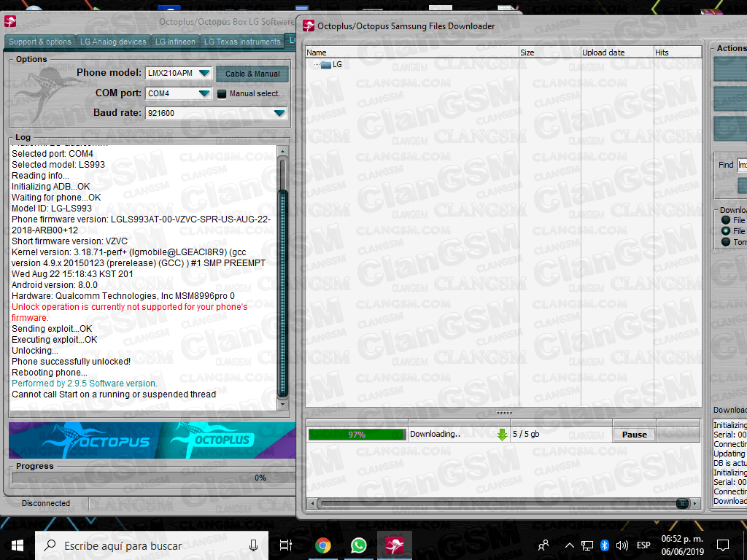The width and height of the screenshot is (747, 560).
Task: Switch to the LG Infineon tab
Action: [175, 42]
